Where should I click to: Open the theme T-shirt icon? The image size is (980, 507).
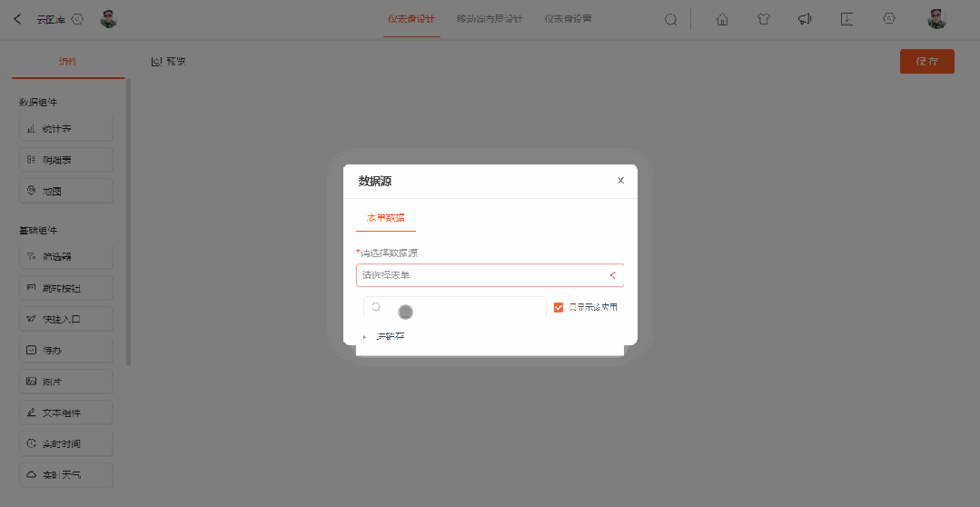pos(763,19)
